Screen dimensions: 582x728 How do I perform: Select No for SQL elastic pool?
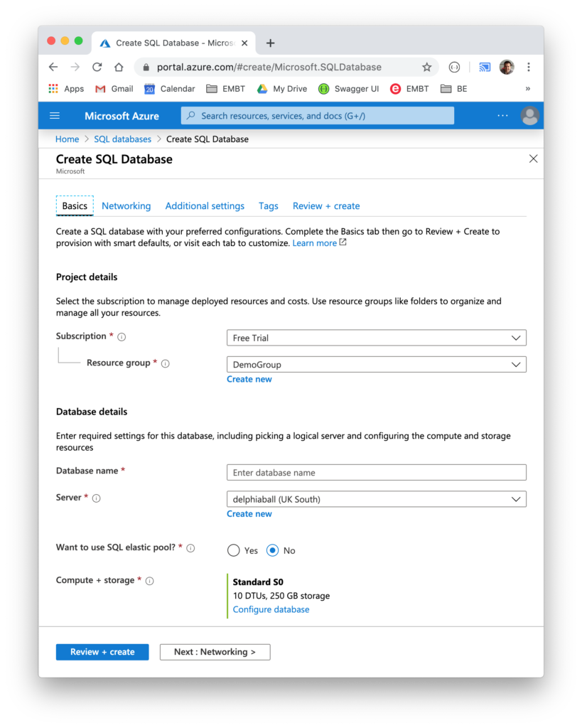[x=272, y=551]
